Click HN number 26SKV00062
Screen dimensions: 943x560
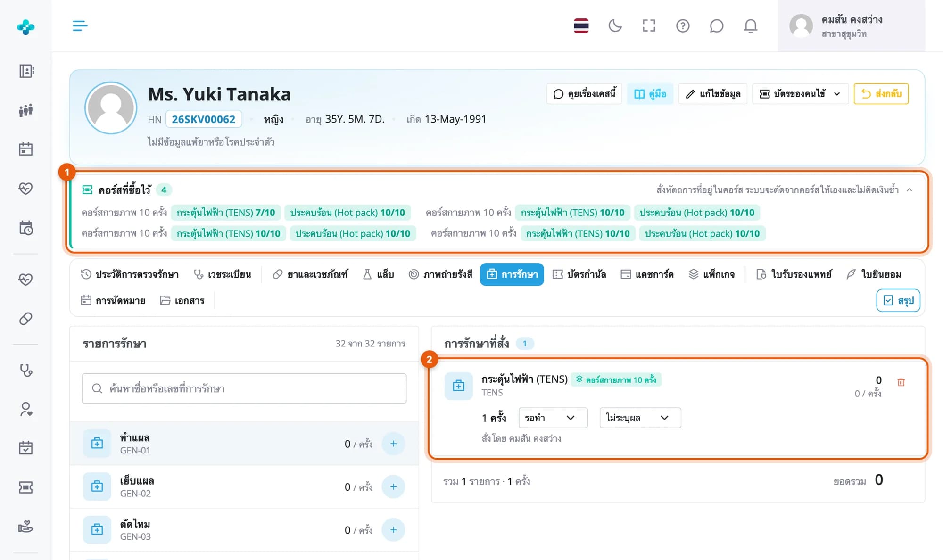click(204, 119)
